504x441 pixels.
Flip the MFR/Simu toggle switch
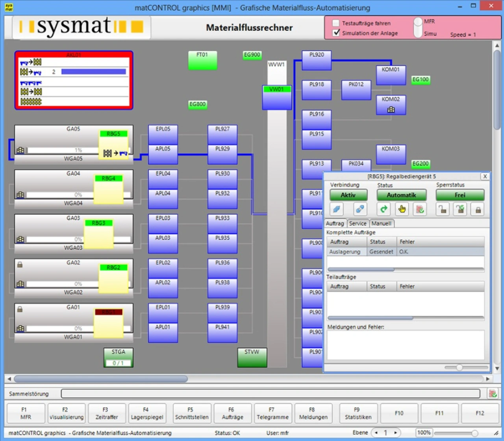(418, 28)
